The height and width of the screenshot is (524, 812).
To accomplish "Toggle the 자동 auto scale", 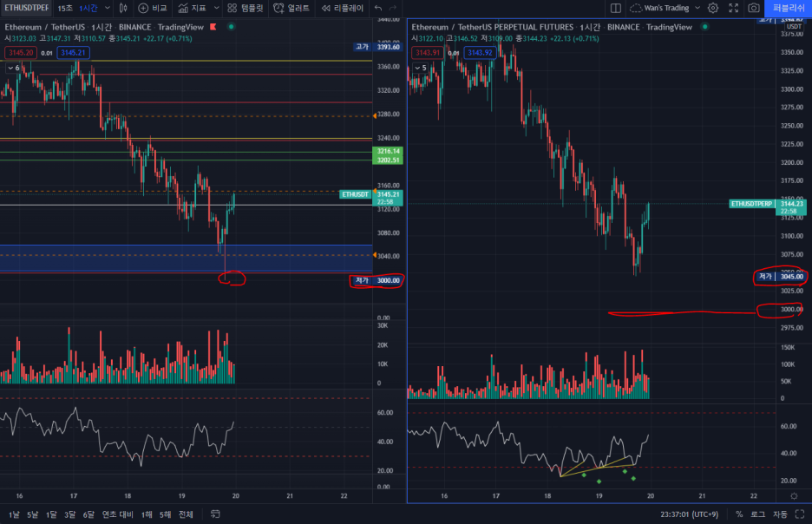I will (x=780, y=514).
